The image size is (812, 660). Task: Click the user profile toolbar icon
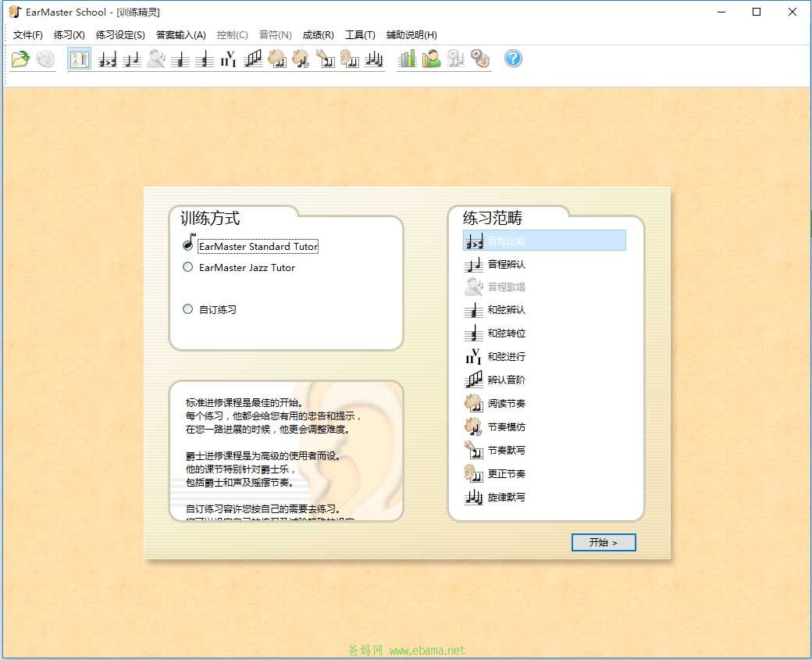(x=431, y=59)
